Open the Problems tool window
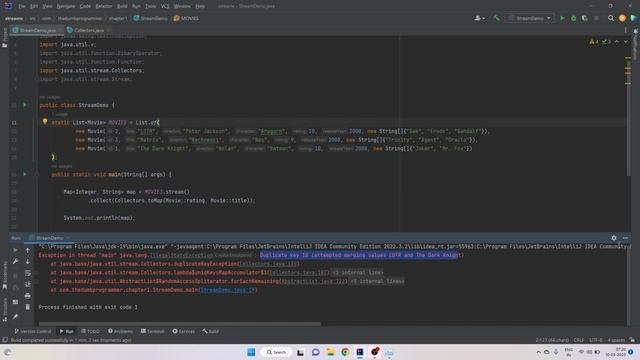 (x=120, y=331)
